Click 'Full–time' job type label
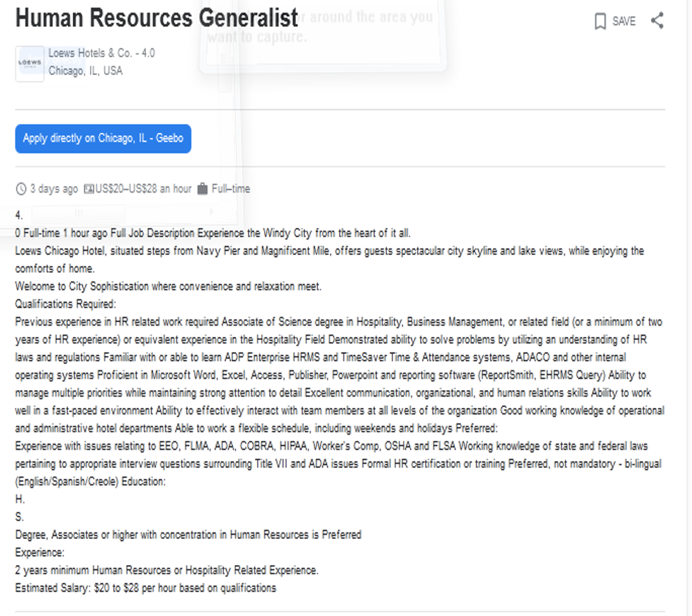The width and height of the screenshot is (692, 616). [x=231, y=189]
